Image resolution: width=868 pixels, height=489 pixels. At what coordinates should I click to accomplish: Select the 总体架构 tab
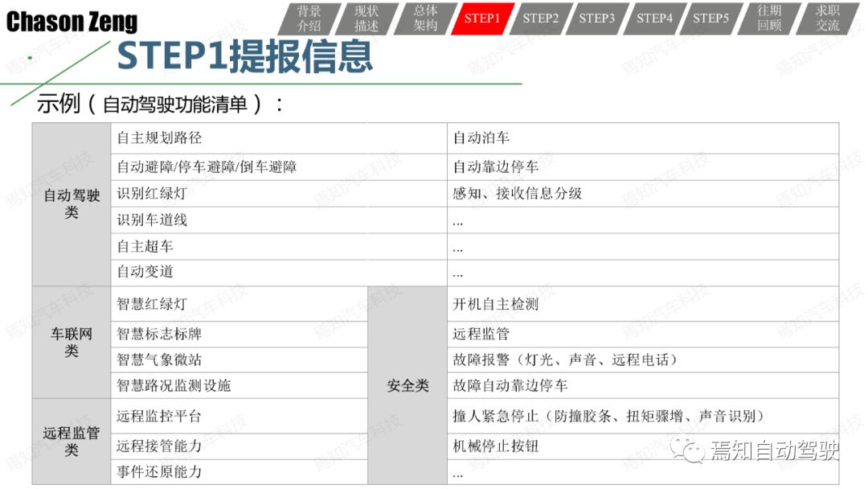pos(425,18)
